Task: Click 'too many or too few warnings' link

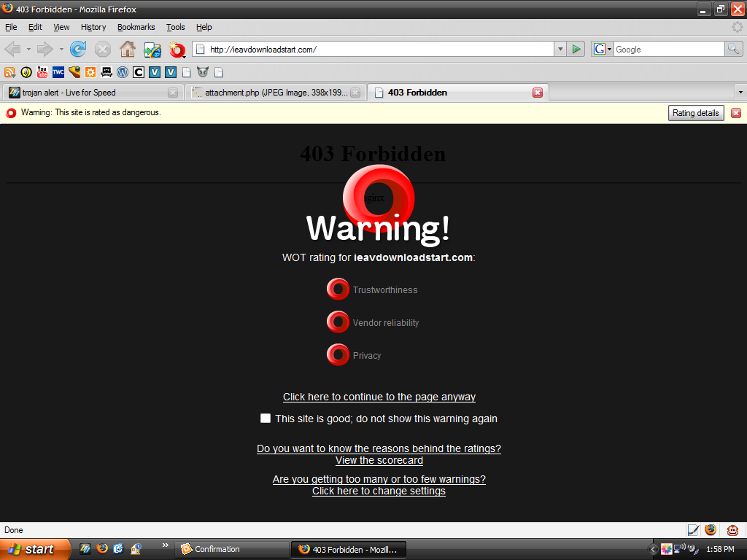Action: 379,479
